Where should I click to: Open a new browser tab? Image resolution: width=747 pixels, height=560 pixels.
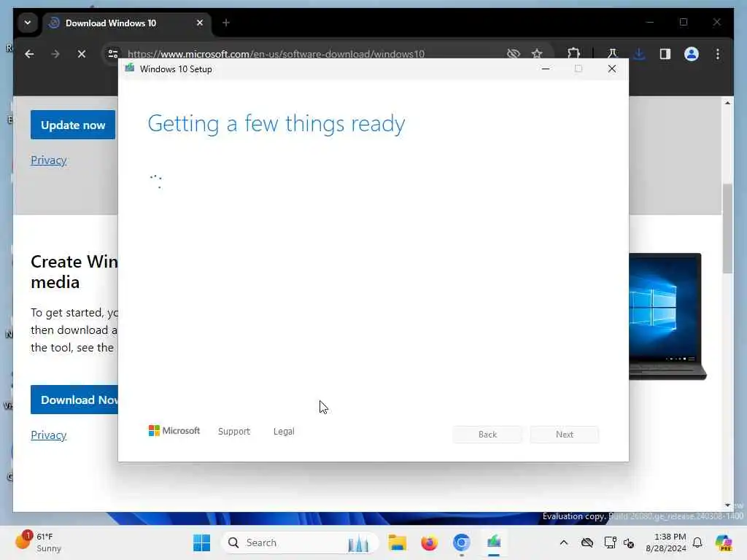[x=226, y=23]
